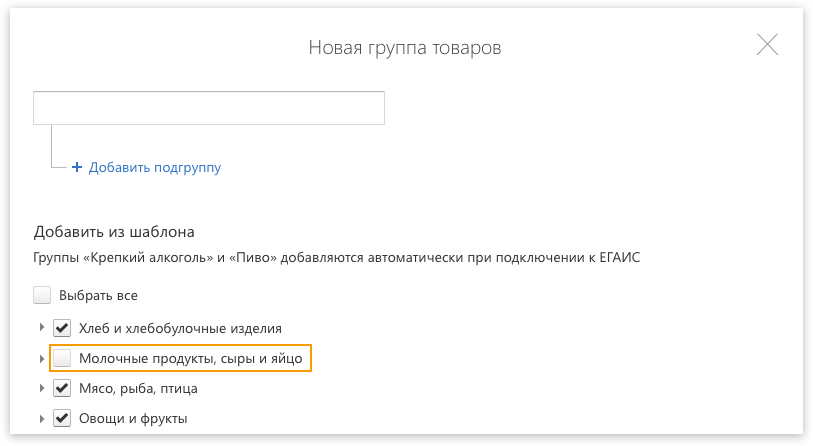
Task: Check Молочные продукты, сыры и яйцо checkbox
Action: 62,358
